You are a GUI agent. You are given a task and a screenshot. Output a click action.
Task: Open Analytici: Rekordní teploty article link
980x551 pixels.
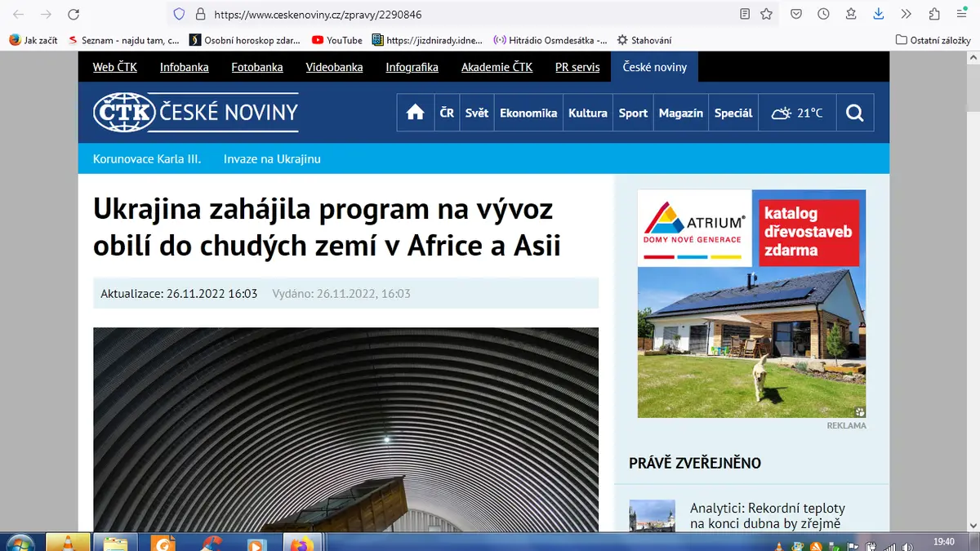pyautogui.click(x=768, y=516)
